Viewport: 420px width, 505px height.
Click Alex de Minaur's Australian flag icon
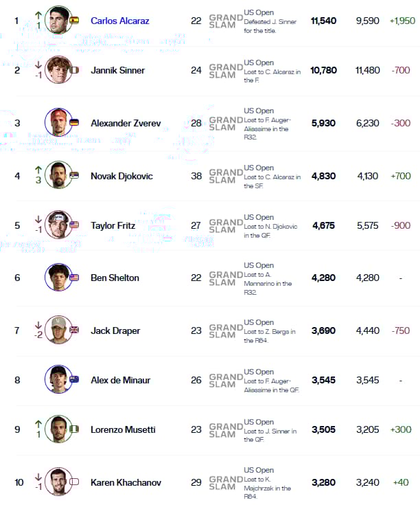pyautogui.click(x=74, y=379)
